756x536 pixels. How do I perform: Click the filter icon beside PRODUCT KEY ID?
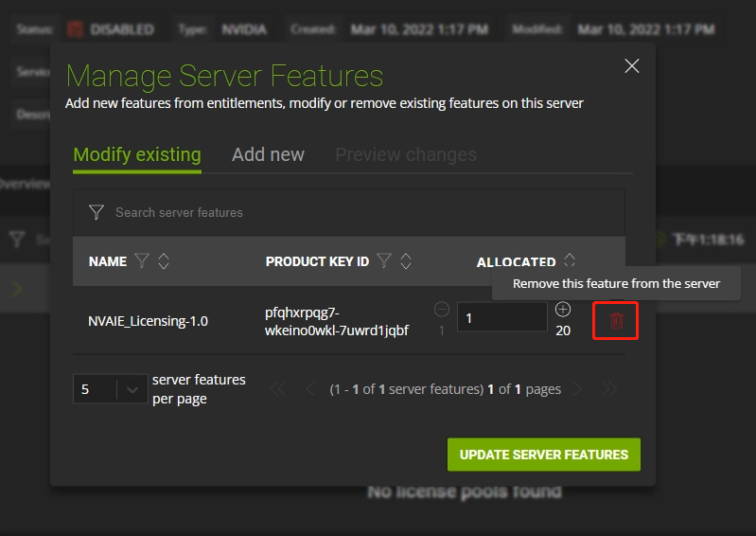point(384,261)
